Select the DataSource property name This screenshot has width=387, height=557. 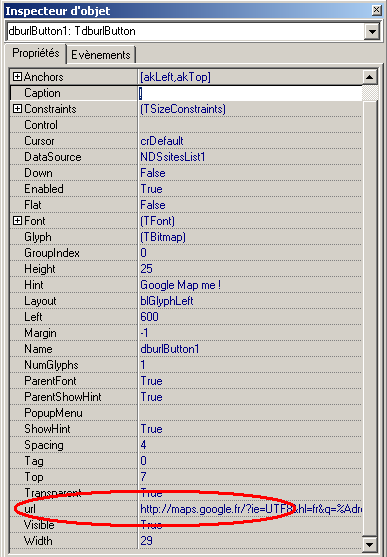(53, 157)
